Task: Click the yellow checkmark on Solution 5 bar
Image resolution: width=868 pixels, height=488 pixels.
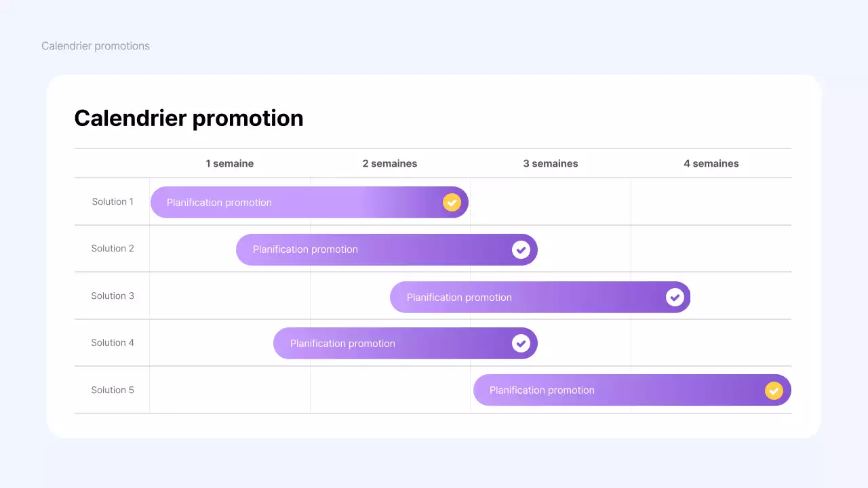Action: point(774,390)
